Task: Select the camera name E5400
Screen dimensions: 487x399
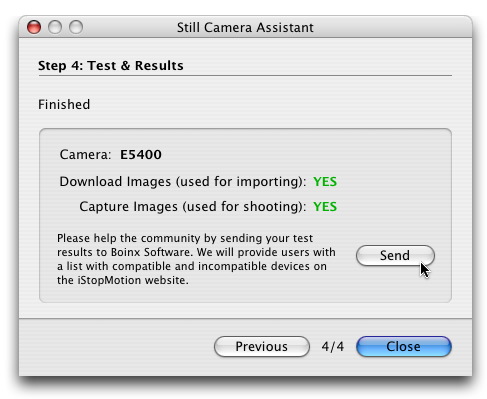Action: (x=141, y=155)
